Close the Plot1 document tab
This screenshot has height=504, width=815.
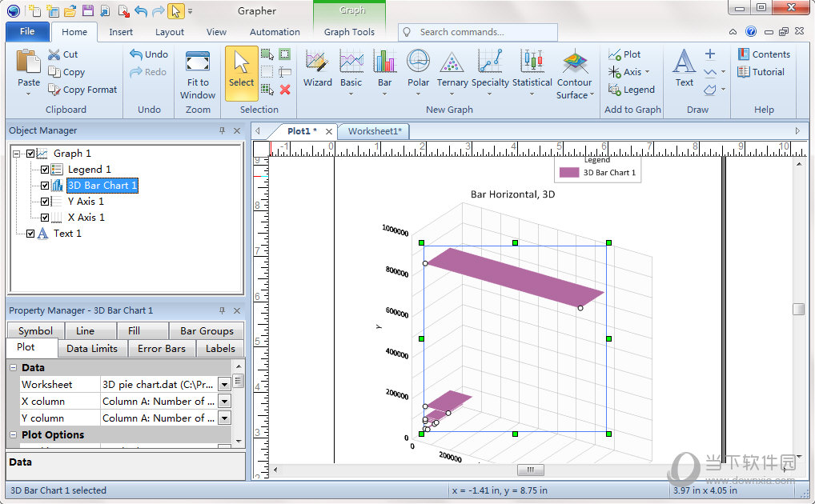(x=328, y=131)
